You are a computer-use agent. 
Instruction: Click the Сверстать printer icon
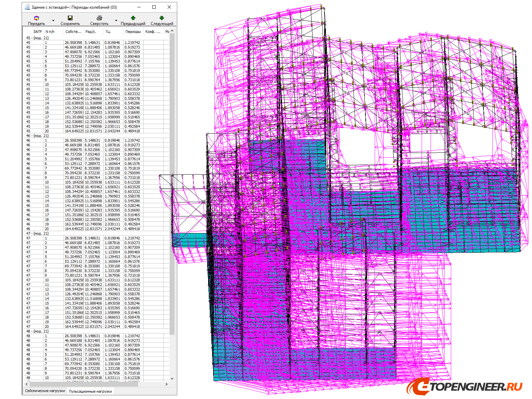point(99,18)
